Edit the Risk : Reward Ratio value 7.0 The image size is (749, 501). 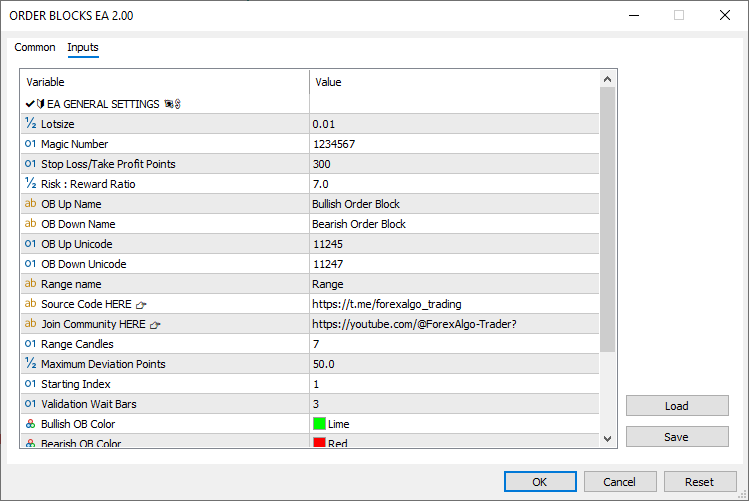pos(321,184)
